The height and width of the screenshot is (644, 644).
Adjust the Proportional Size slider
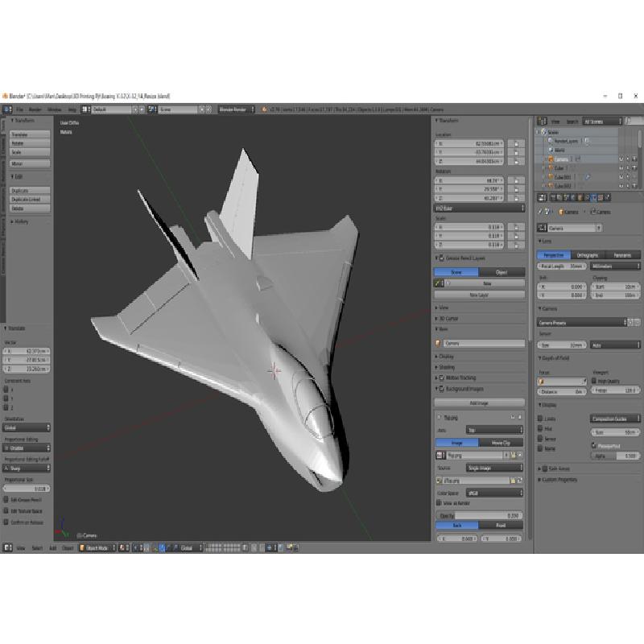(x=27, y=489)
